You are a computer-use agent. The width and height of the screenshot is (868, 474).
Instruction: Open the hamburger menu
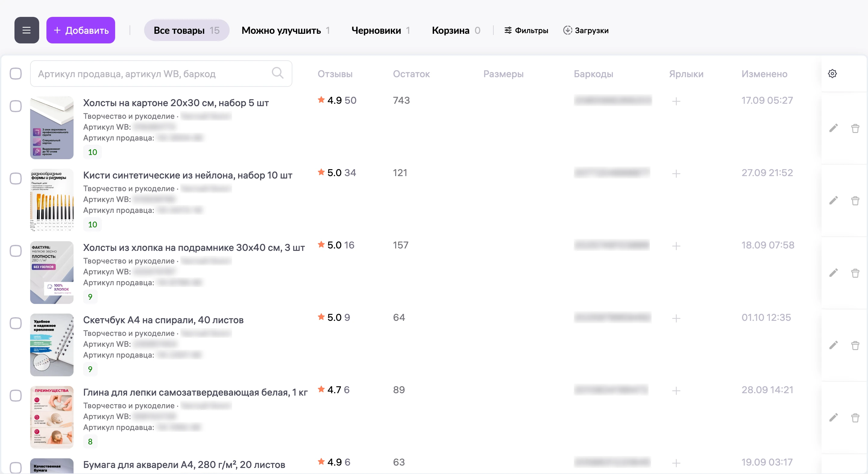[x=27, y=30]
